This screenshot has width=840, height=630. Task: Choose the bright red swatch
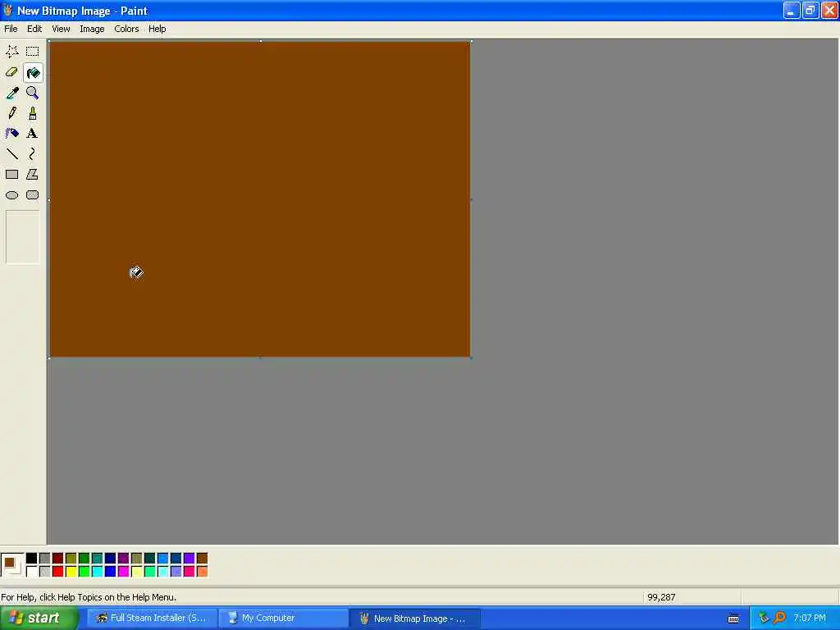58,572
